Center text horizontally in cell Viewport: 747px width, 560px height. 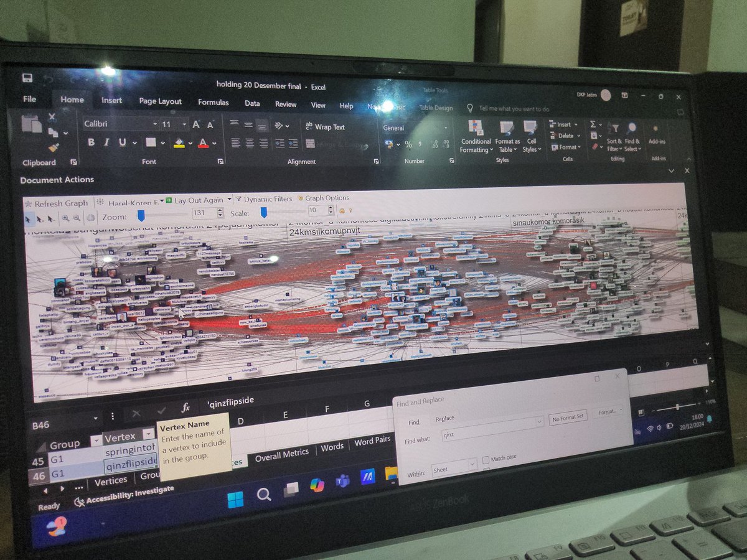point(249,143)
